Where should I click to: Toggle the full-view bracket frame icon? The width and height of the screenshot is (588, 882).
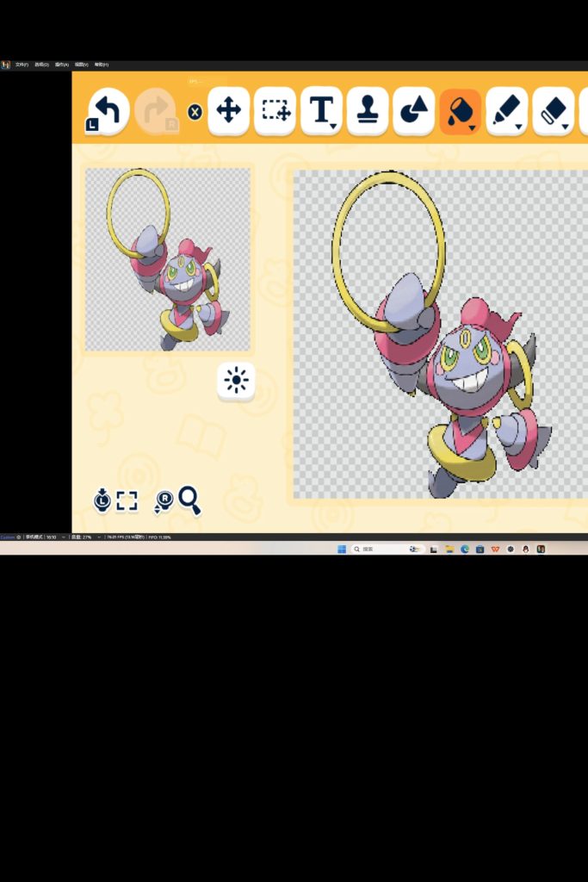tap(127, 500)
